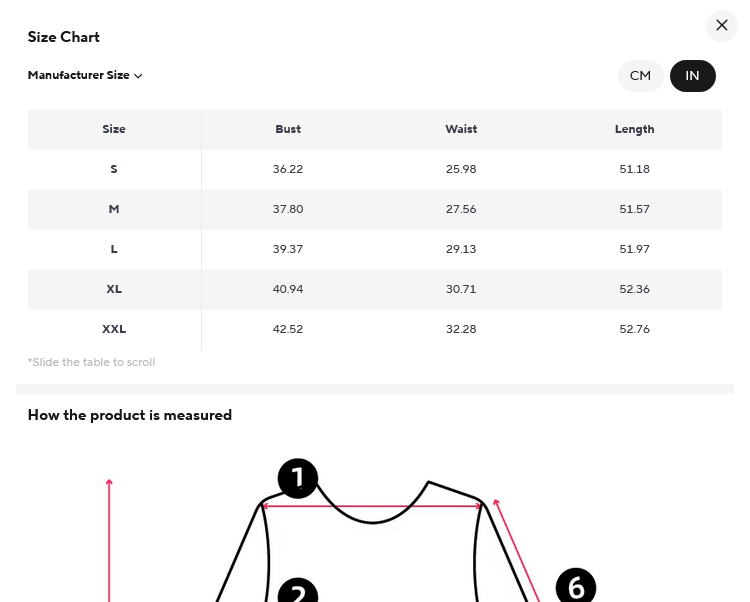Screen dimensions: 750x602
Task: Select the XXL size row
Action: pos(114,329)
